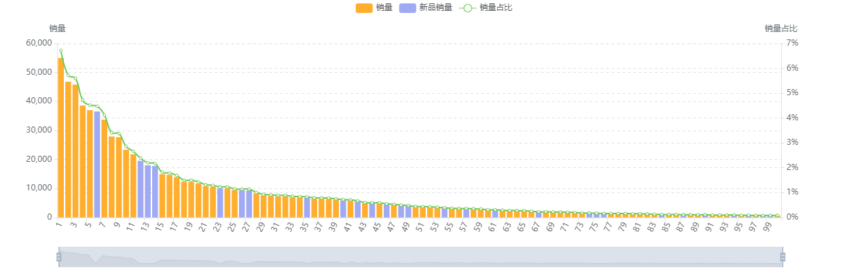868x272 pixels.
Task: Click the 60,000 y-axis label
Action: point(39,43)
